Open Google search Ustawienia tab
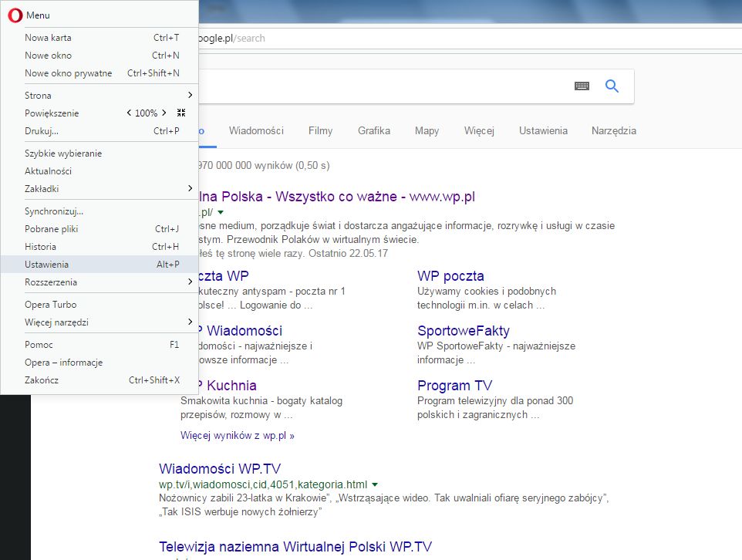The height and width of the screenshot is (560, 742). (x=543, y=130)
